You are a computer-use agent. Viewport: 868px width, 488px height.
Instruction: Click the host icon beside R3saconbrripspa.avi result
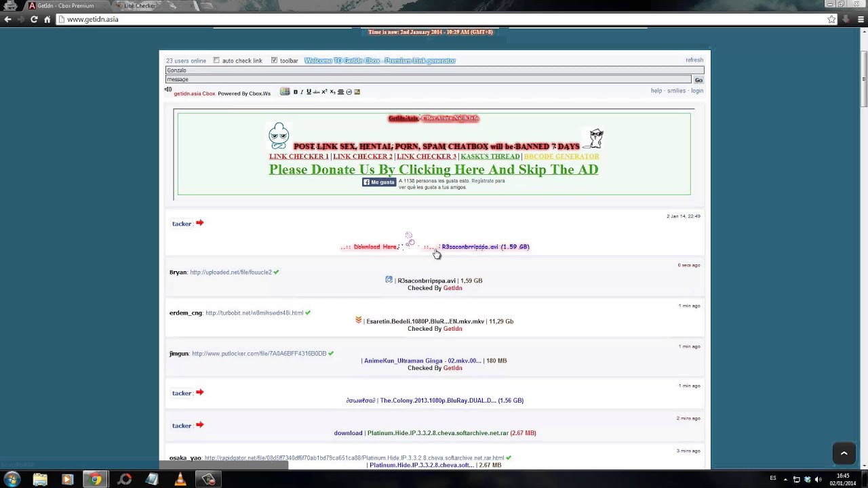tap(389, 279)
